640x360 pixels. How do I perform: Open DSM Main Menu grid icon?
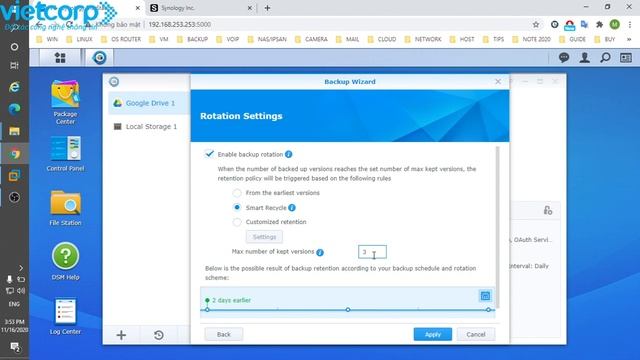point(60,58)
